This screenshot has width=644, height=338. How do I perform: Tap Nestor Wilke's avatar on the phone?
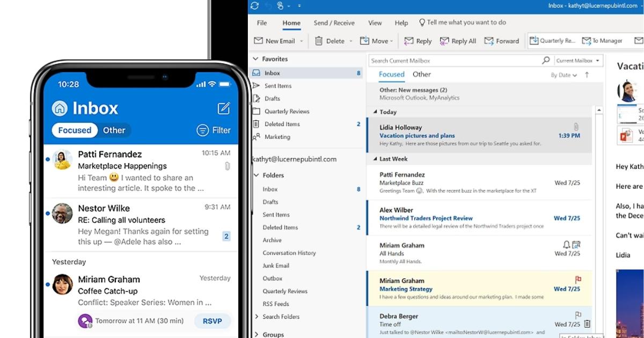pos(62,214)
